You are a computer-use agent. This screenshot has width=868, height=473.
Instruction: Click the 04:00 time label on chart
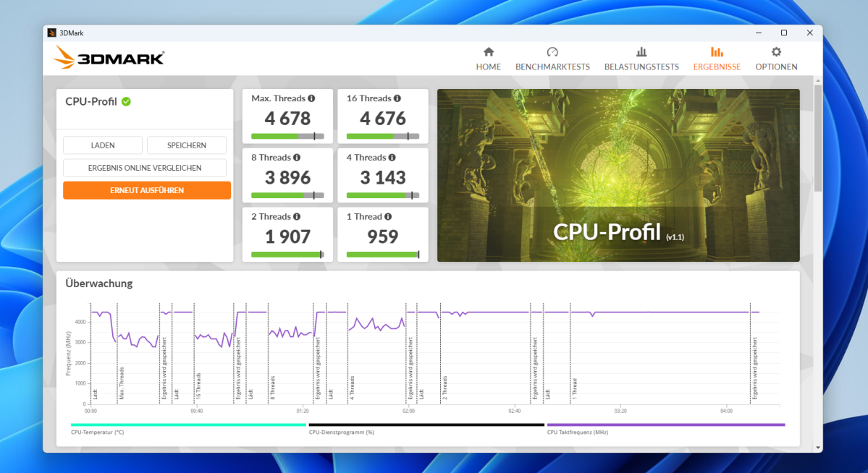click(726, 411)
